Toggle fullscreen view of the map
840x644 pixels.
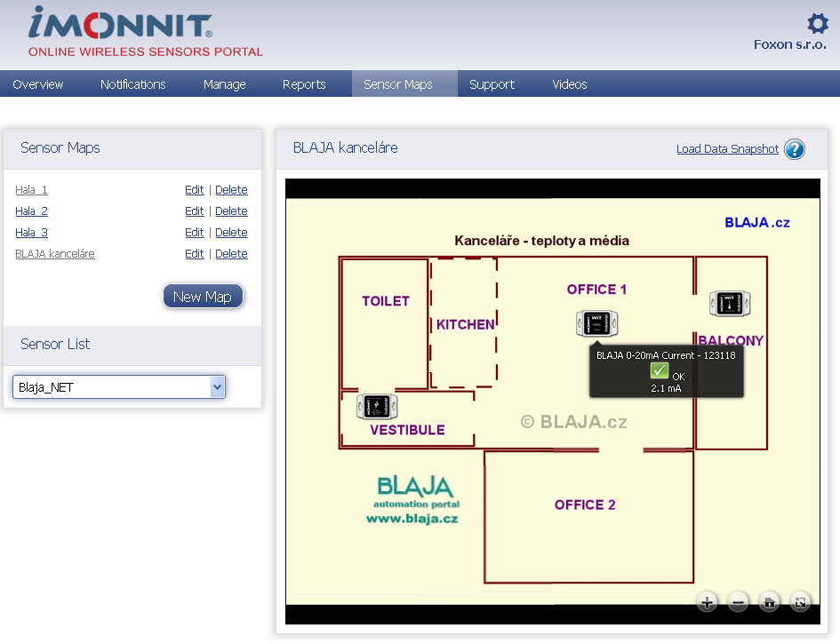pyautogui.click(x=800, y=603)
